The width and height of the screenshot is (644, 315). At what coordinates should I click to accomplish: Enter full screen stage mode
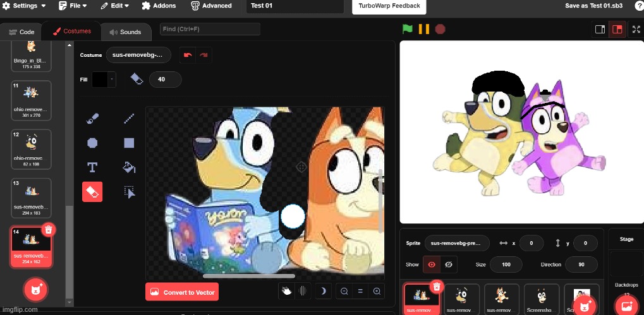636,29
